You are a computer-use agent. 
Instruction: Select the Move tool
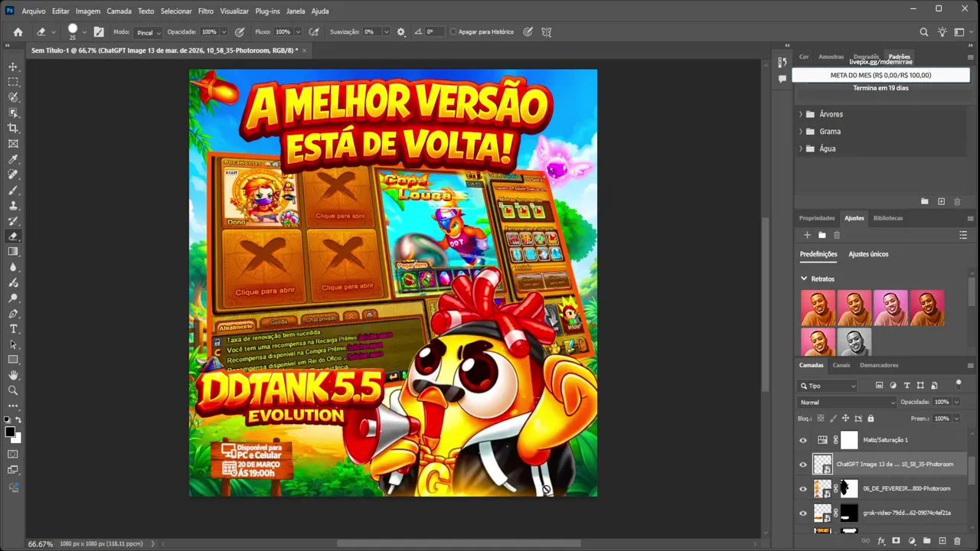pyautogui.click(x=13, y=67)
